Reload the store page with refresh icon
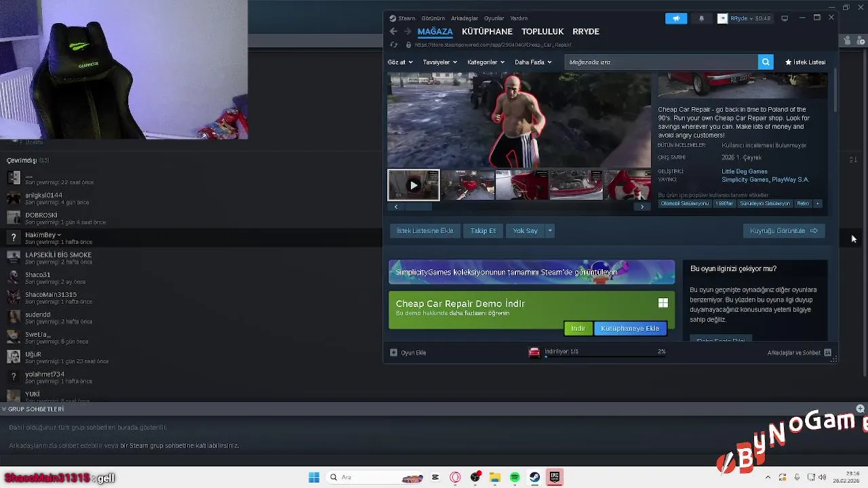Viewport: 868px width, 488px height. 393,45
